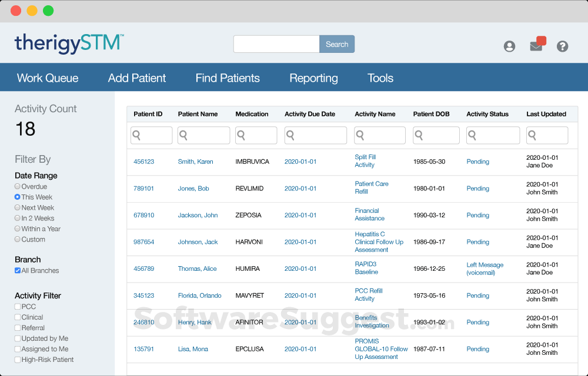The height and width of the screenshot is (376, 588).
Task: Open patient Smith, Karen link
Action: (195, 162)
